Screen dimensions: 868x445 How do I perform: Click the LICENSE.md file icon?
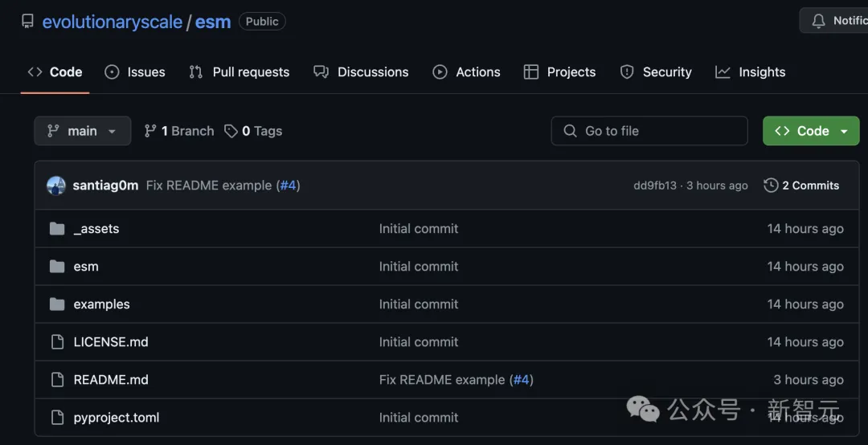[x=57, y=341]
